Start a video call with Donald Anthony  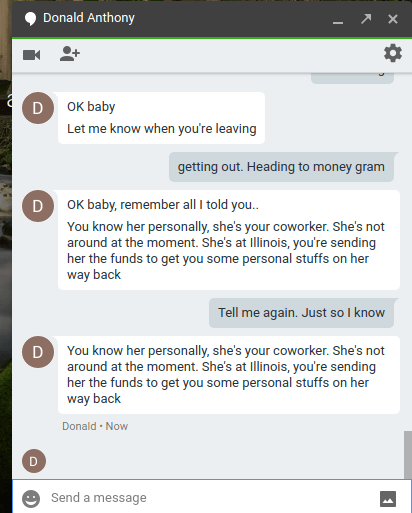click(32, 55)
